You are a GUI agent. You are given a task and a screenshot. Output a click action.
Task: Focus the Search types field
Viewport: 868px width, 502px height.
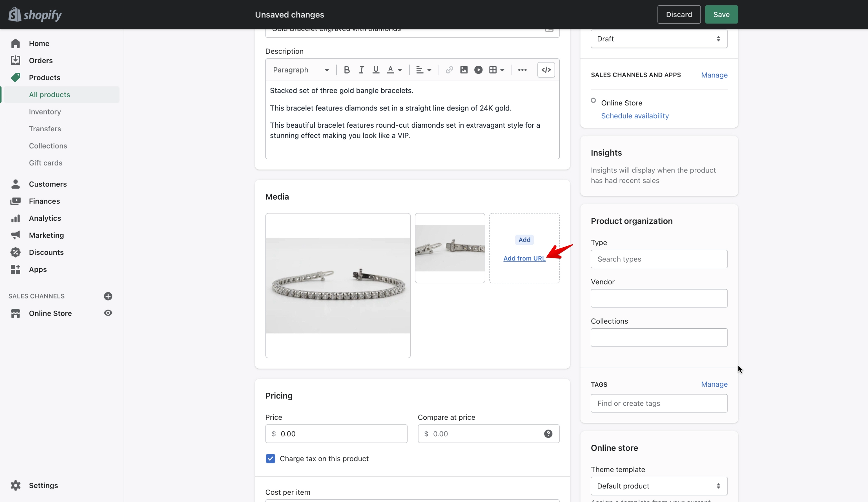(659, 259)
